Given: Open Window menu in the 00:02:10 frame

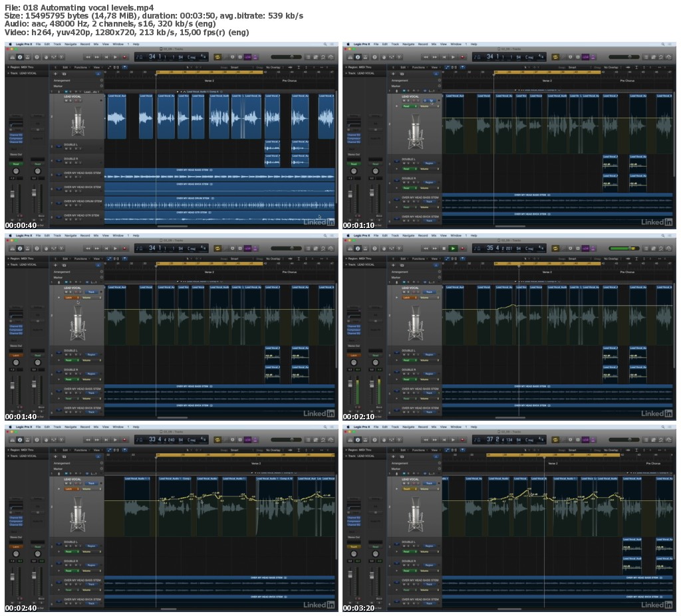Looking at the screenshot, I should [456, 235].
